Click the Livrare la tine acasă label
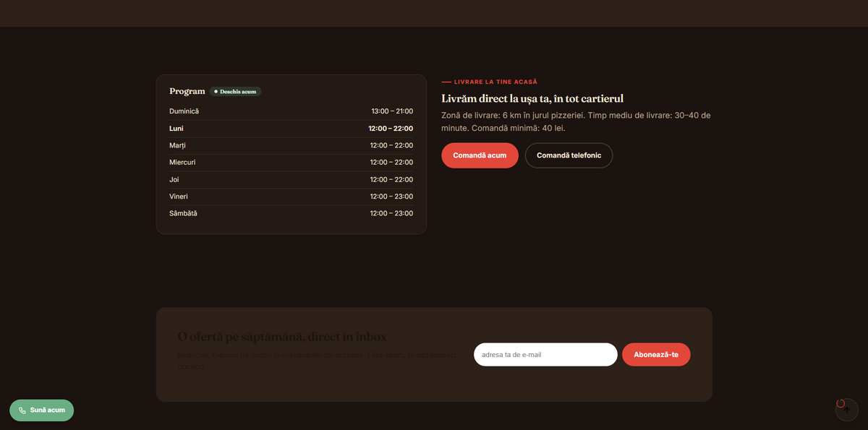The height and width of the screenshot is (430, 868). point(495,82)
